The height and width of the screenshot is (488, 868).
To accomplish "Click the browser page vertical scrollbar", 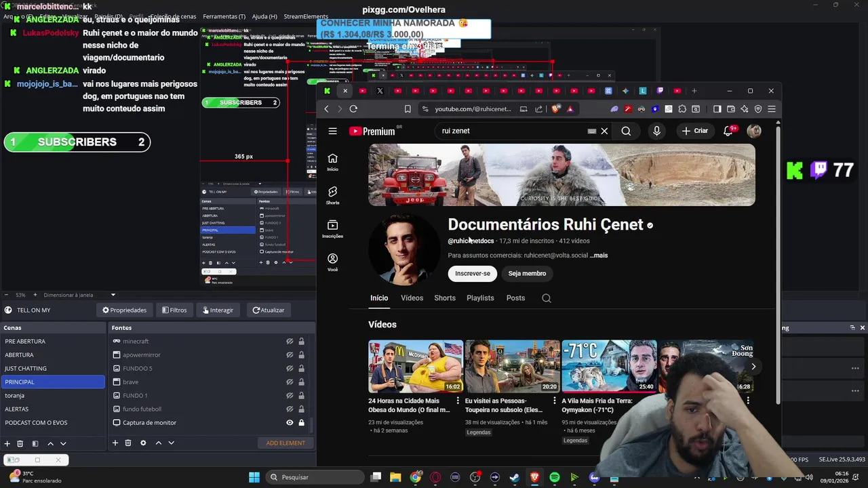I will (x=777, y=264).
